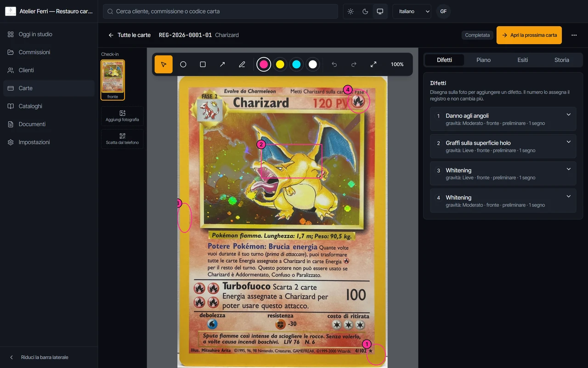Viewport: 588px width, 368px height.
Task: Click defect marker 1 on card
Action: (367, 344)
